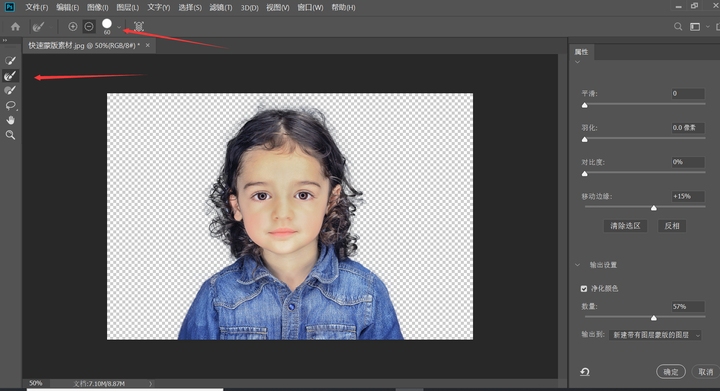Open the 滤镜(T) menu

[221, 7]
